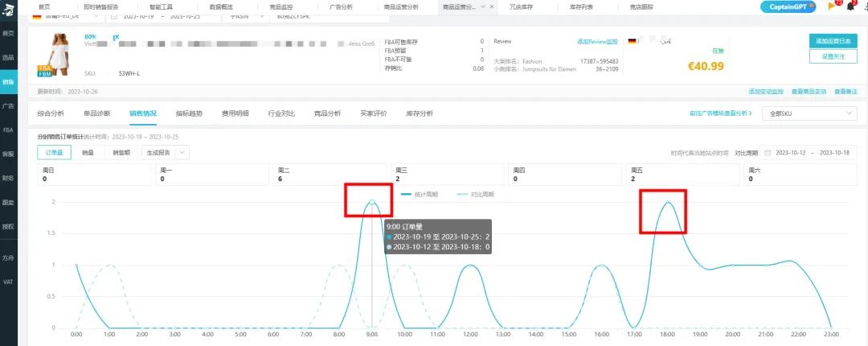Click the 查看备注 link
868x346 pixels.
845,92
